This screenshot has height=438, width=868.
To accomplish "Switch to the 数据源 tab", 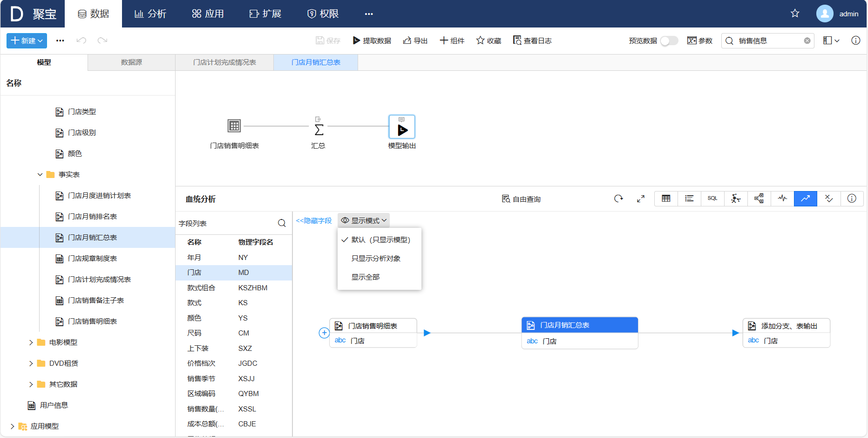I will (x=131, y=62).
